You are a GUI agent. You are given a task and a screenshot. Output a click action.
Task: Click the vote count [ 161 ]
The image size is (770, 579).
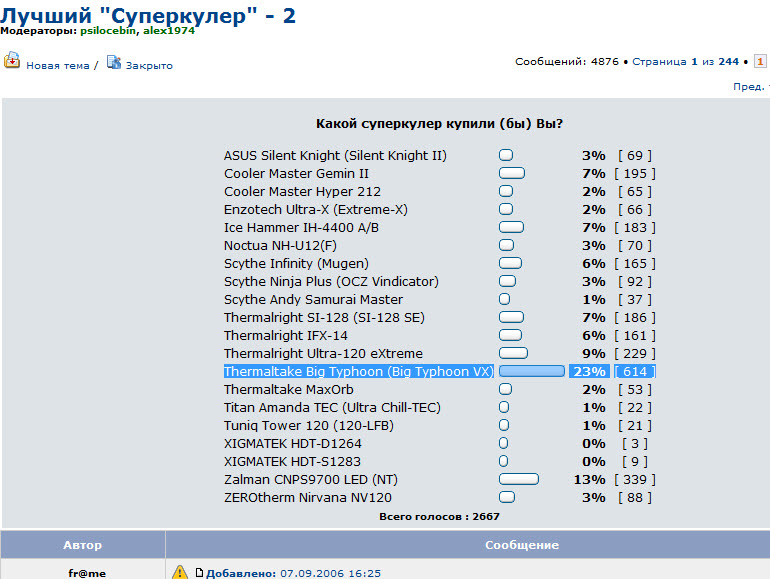pyautogui.click(x=635, y=335)
